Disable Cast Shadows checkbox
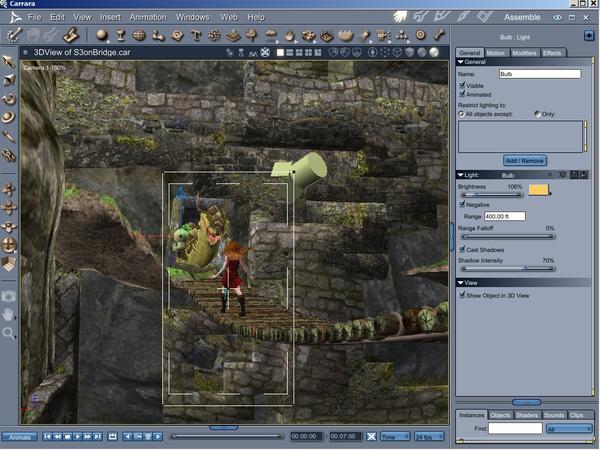The width and height of the screenshot is (600, 450). (462, 249)
